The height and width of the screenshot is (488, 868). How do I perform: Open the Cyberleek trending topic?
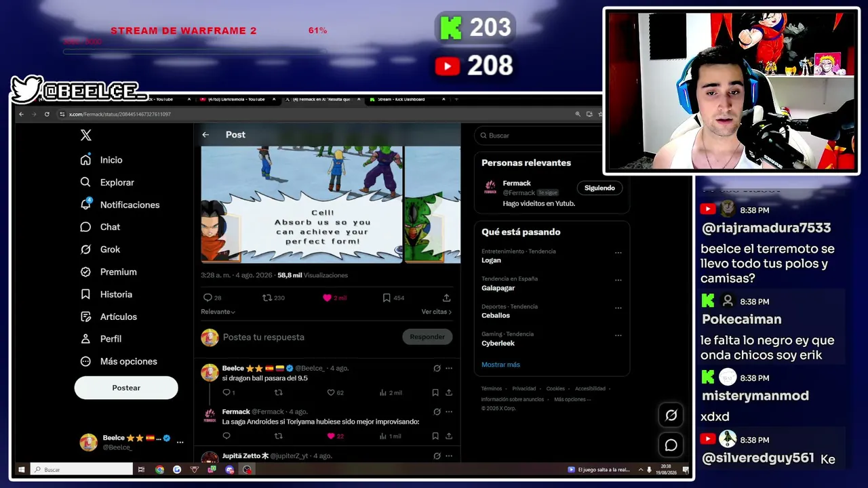[498, 343]
